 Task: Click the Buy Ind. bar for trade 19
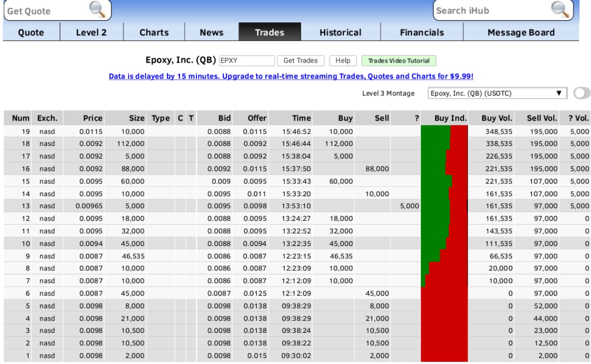[444, 132]
